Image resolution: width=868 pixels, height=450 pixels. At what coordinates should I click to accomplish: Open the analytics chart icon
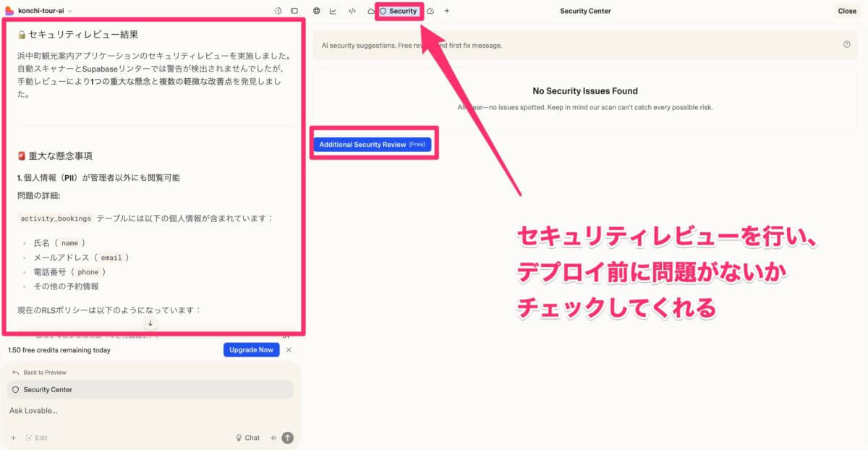pyautogui.click(x=333, y=11)
